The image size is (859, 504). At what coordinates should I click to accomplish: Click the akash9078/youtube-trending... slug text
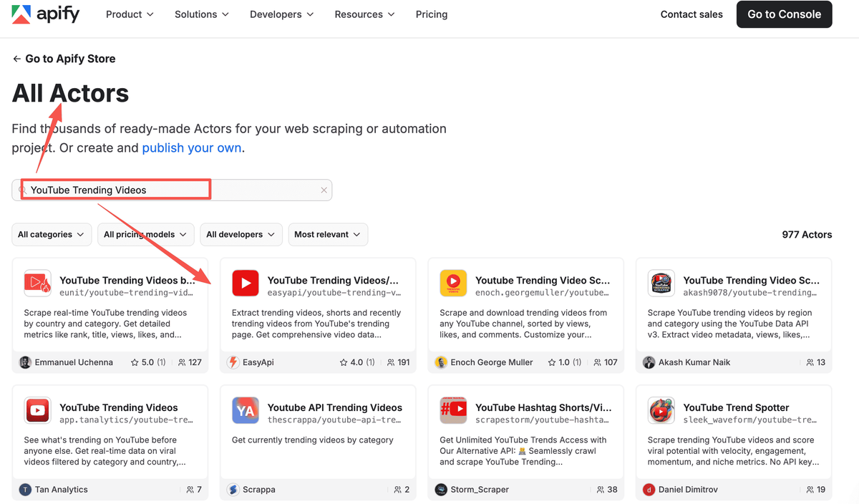[x=750, y=293]
